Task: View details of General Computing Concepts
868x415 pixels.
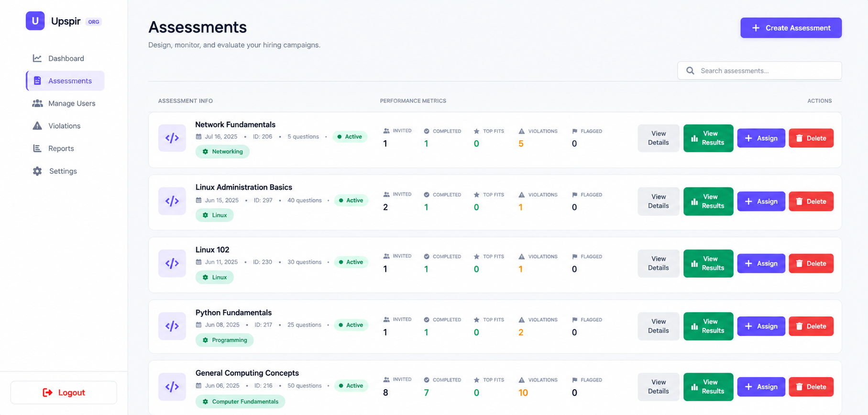Action: click(x=658, y=387)
